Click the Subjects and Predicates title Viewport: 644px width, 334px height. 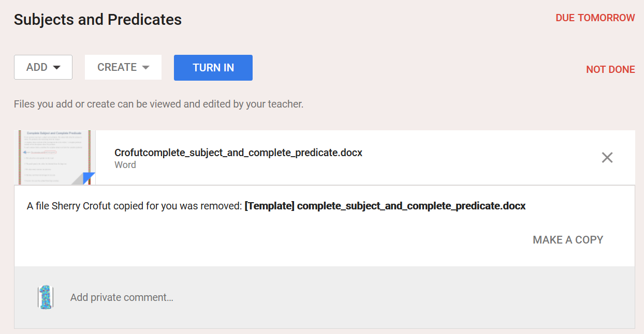click(x=98, y=20)
